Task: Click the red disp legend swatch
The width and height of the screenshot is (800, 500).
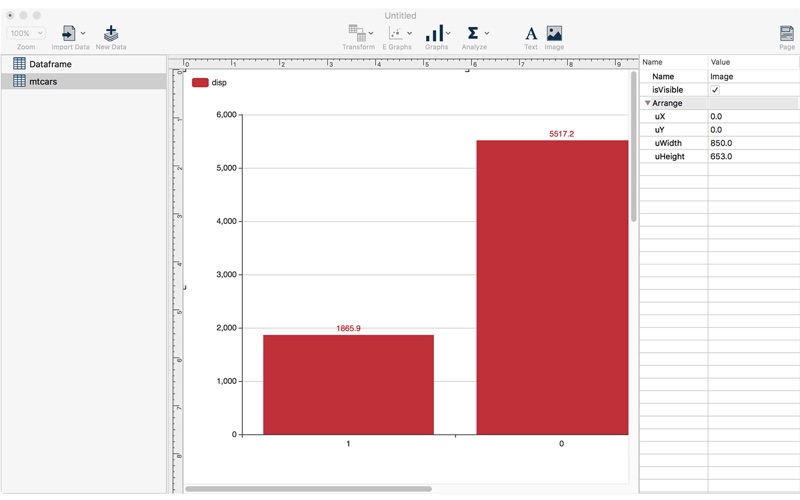Action: coord(200,83)
